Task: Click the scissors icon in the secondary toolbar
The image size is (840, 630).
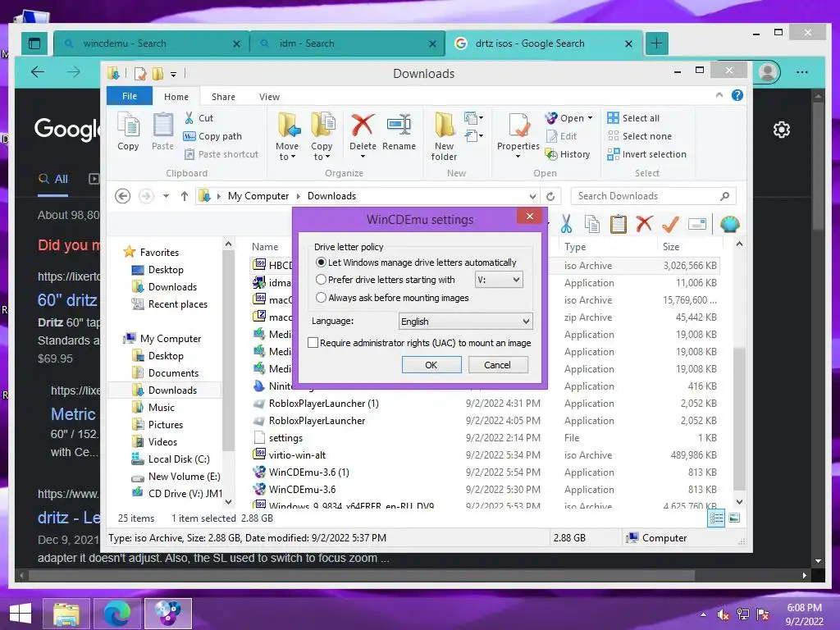Action: (566, 224)
